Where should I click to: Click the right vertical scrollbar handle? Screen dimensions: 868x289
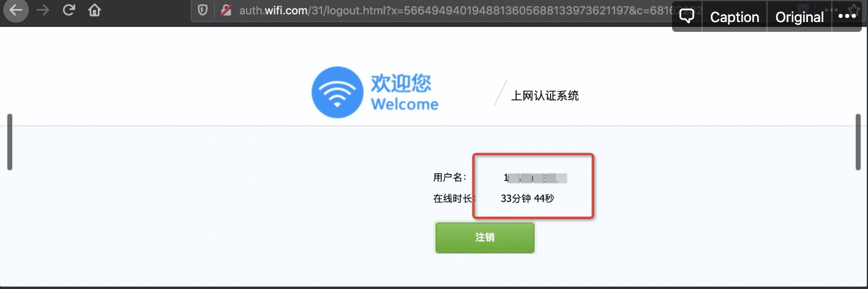pyautogui.click(x=858, y=141)
